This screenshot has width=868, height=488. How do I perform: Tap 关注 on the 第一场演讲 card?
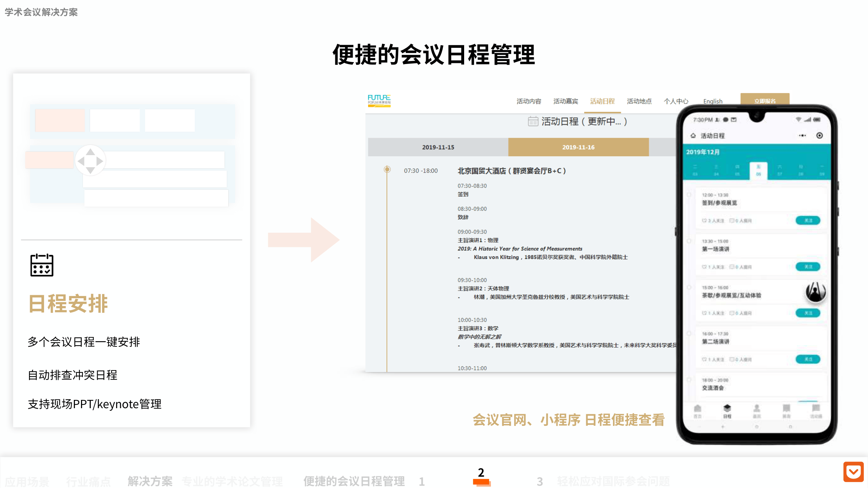tap(808, 267)
